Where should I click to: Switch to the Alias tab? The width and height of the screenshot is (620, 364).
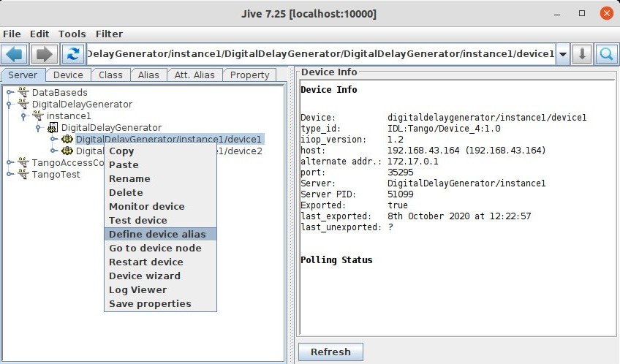(148, 75)
